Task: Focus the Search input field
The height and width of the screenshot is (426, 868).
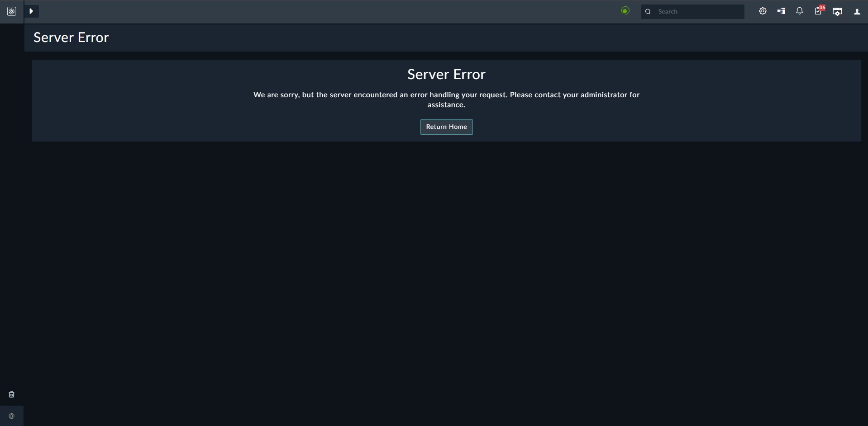Action: coord(692,12)
